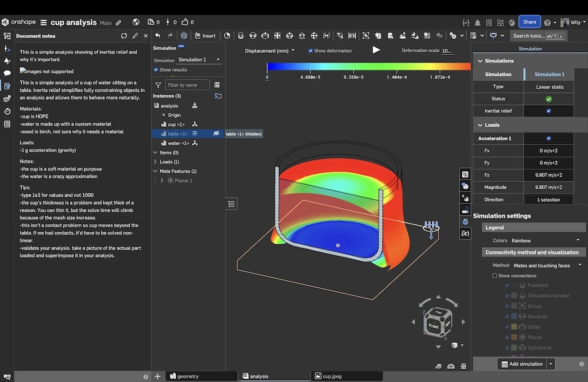Screen dimensions: 588x382
Task: Toggle the Revolute connection checkbox
Action: click(x=507, y=317)
